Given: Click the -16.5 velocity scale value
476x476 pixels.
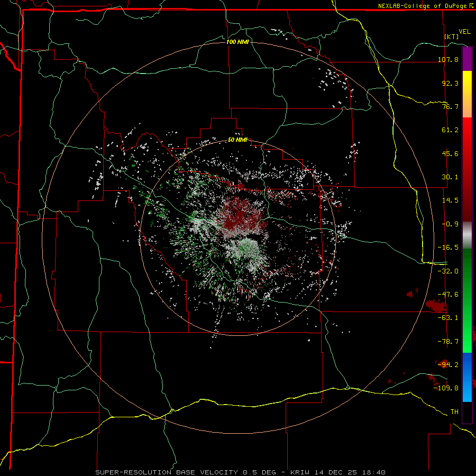Looking at the screenshot, I should (x=448, y=248).
